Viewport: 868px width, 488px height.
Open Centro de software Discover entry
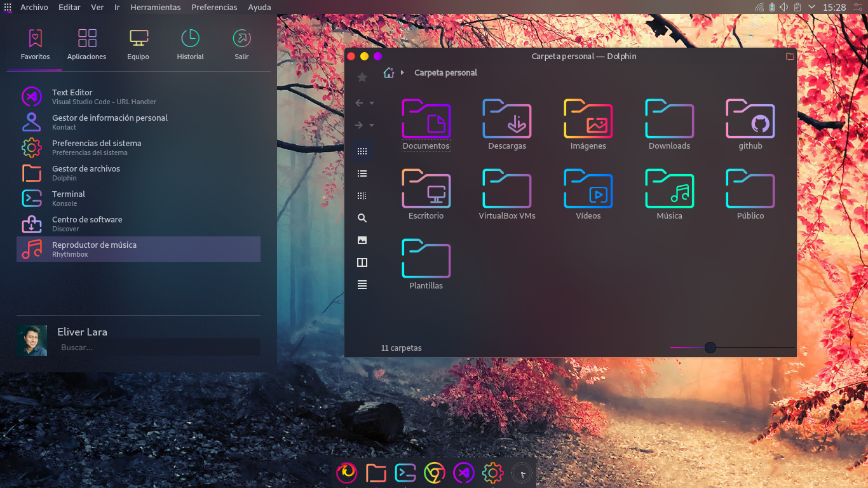point(87,224)
